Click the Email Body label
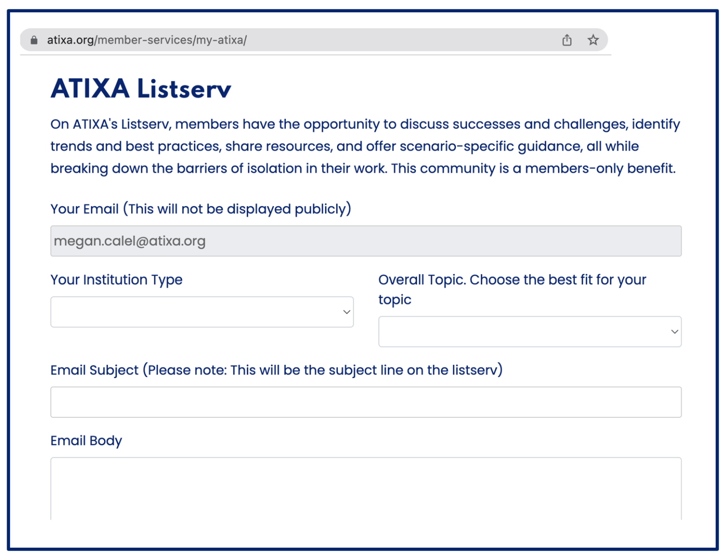The height and width of the screenshot is (560, 728). point(86,441)
